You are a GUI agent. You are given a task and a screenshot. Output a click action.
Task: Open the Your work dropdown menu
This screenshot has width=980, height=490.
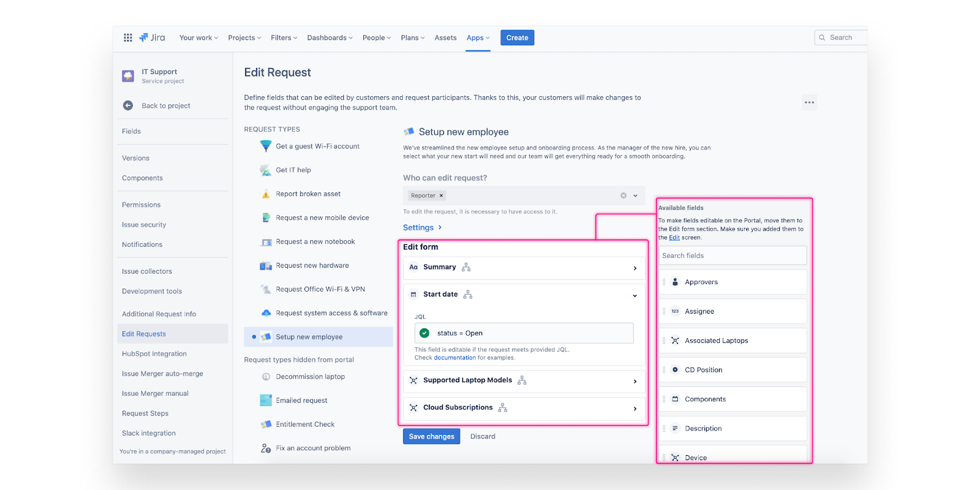coord(198,38)
